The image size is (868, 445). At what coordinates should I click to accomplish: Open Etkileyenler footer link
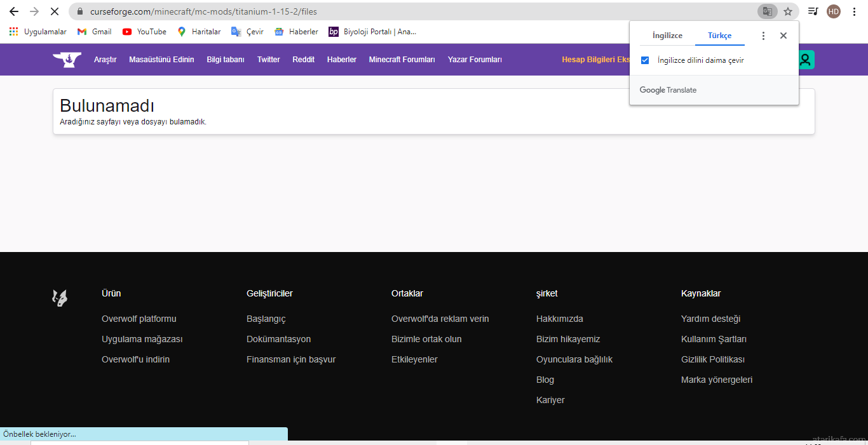pyautogui.click(x=415, y=359)
